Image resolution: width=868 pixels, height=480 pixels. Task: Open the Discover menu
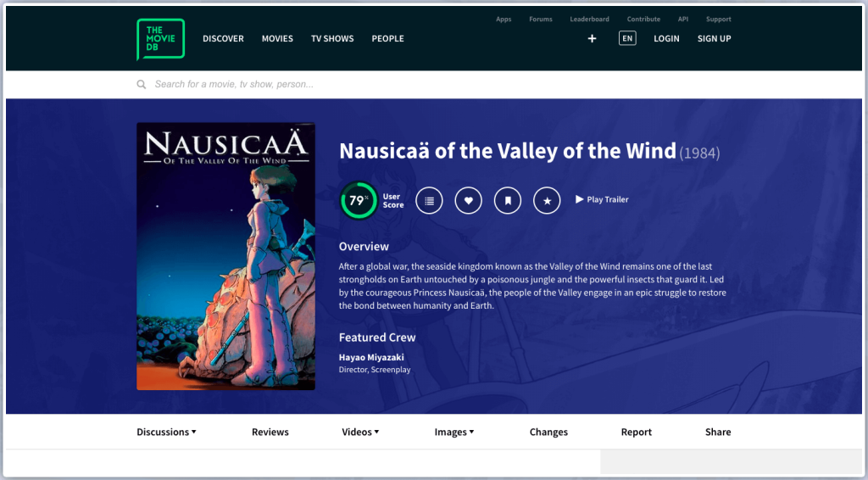click(223, 39)
